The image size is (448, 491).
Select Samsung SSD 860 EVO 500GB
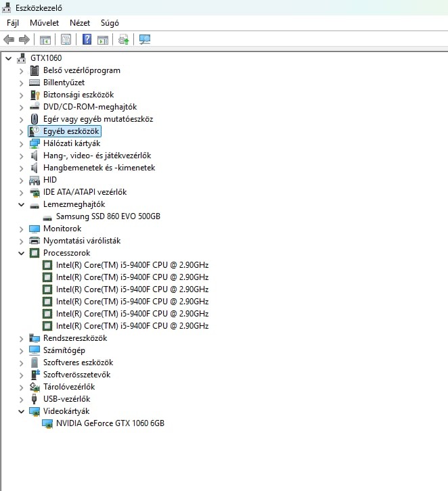(108, 216)
